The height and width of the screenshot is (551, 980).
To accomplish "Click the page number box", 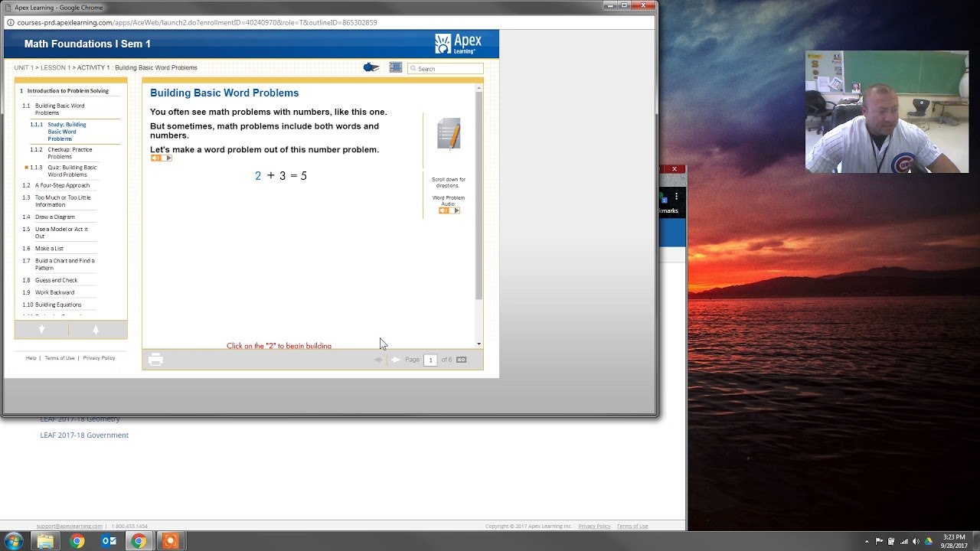I will click(430, 360).
